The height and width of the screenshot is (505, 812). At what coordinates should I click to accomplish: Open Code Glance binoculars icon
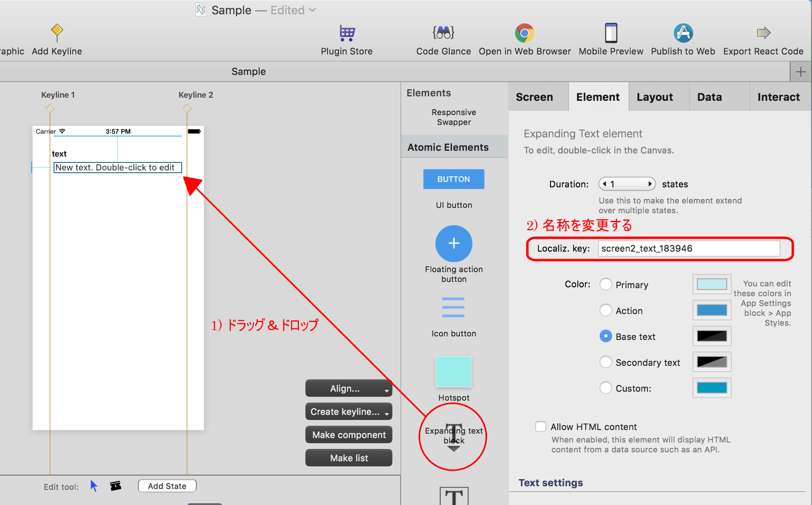coord(443,33)
